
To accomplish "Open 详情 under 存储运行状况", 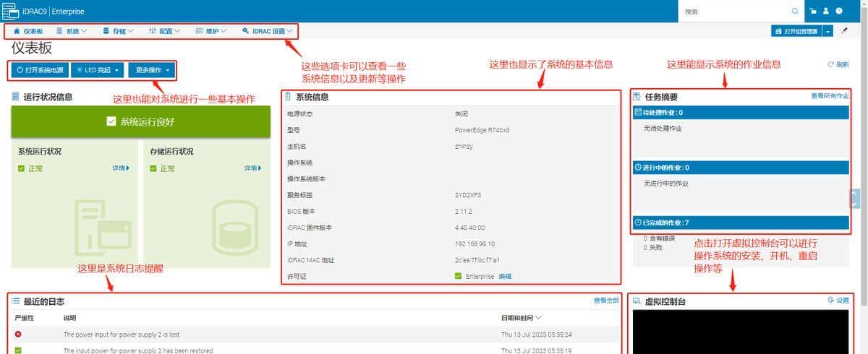I will (x=253, y=168).
